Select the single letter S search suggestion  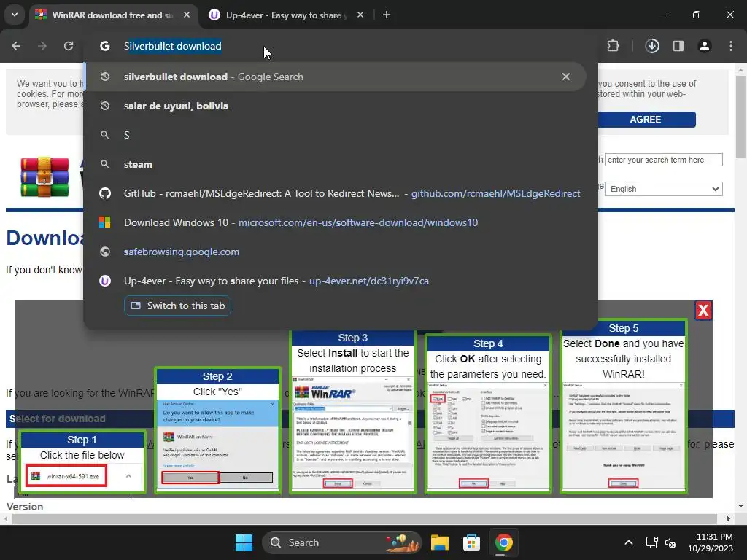[336, 135]
